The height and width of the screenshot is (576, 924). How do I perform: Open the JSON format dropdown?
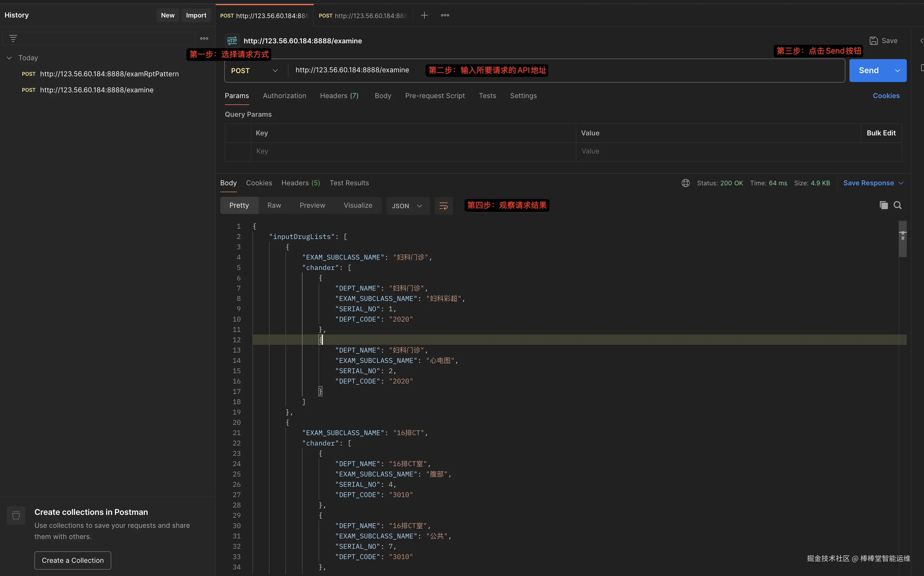pos(407,206)
